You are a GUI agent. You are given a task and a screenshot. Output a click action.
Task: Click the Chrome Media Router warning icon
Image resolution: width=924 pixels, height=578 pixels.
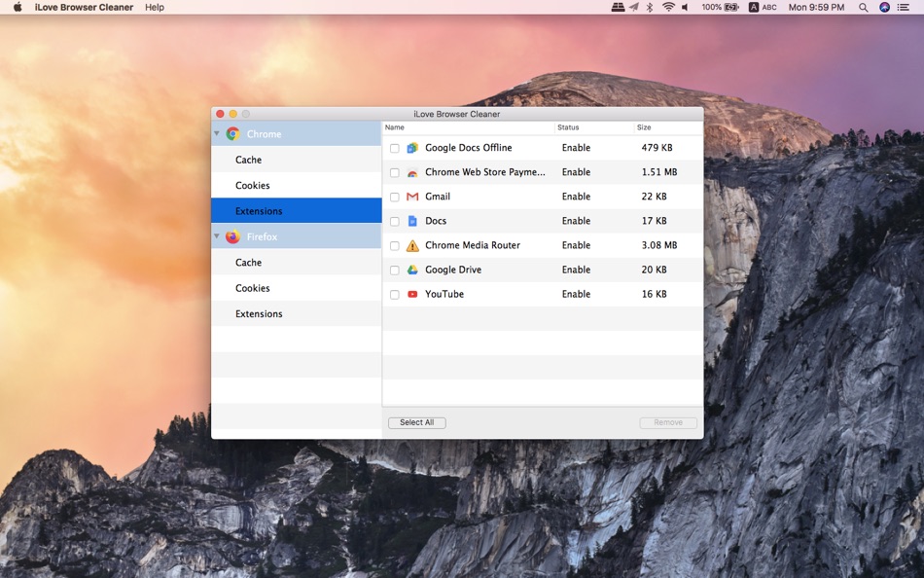pos(412,245)
